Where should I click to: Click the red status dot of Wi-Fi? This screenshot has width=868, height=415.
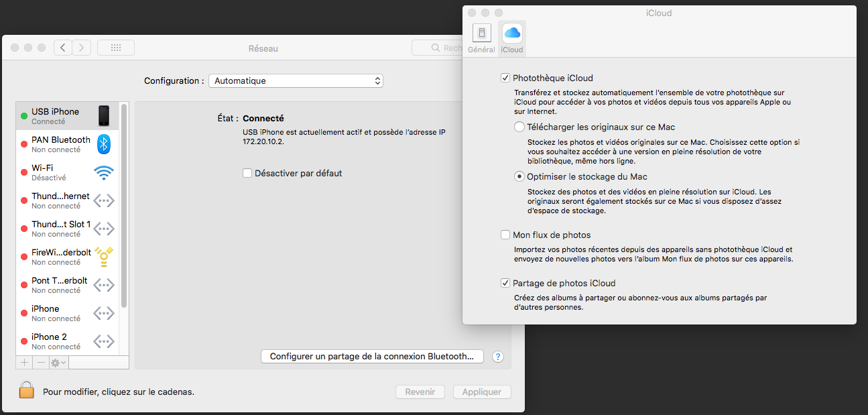pyautogui.click(x=24, y=172)
